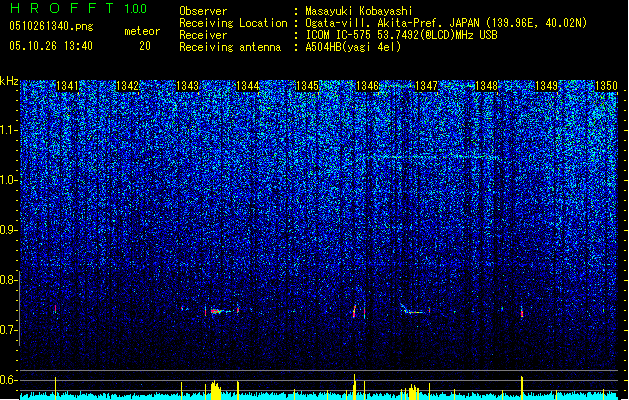Viewport: 629px width, 400px height.
Task: Click the 1341 time marker
Action: 67,86
